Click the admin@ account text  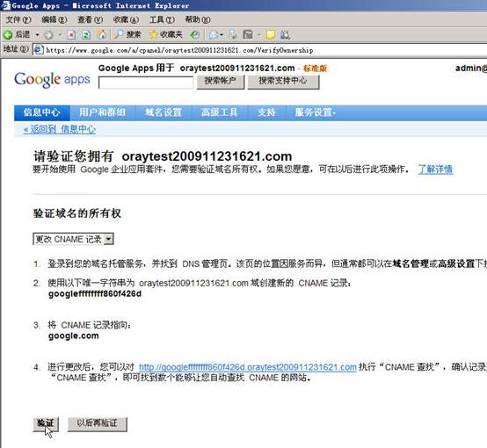(471, 68)
